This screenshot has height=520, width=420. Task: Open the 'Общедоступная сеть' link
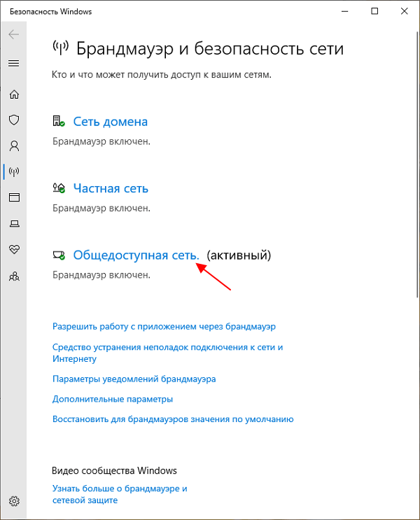point(136,255)
